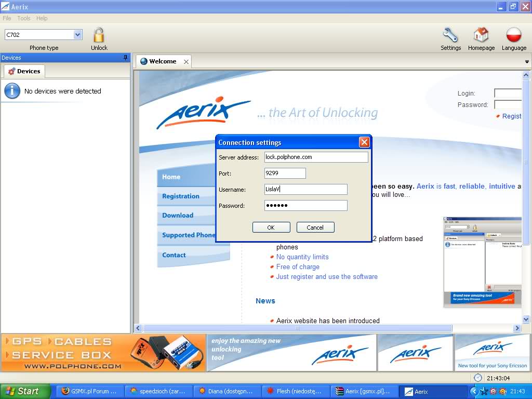Change Language via flag icon
Screen dimensions: 532x399
[513, 35]
